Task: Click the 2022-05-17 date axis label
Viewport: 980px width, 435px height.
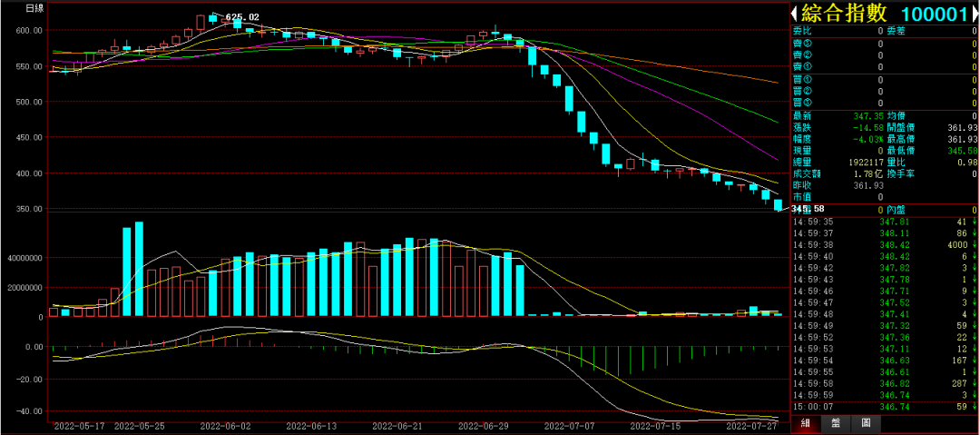Action: [79, 426]
